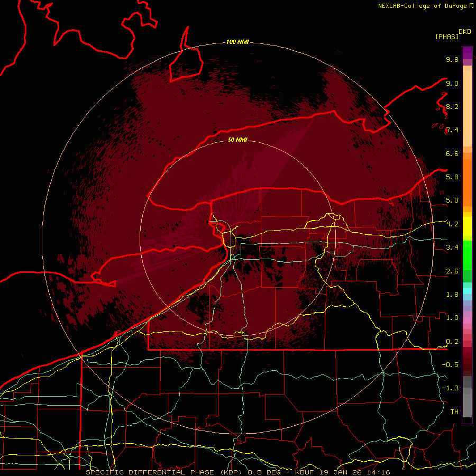Click the 8.2 value on the legend

pyautogui.click(x=452, y=106)
